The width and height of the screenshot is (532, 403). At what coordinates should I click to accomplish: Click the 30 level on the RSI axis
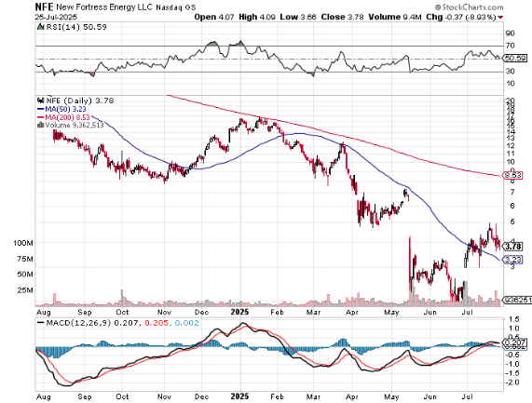510,71
